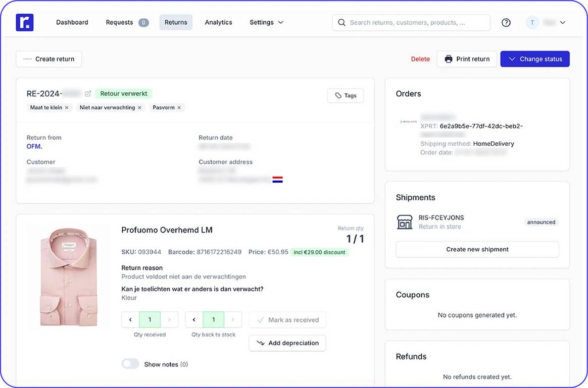
Task: Increase Qty back to stock value
Action: (x=233, y=320)
